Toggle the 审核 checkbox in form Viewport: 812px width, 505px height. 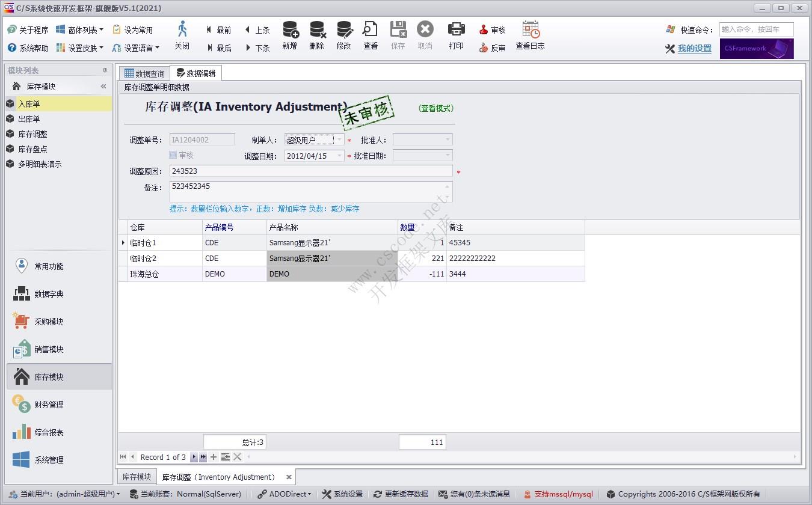173,155
